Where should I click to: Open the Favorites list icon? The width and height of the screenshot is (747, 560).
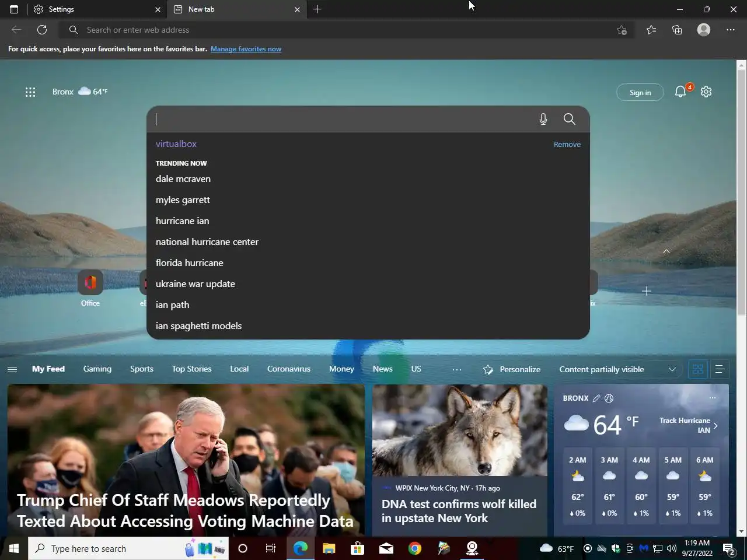[651, 30]
